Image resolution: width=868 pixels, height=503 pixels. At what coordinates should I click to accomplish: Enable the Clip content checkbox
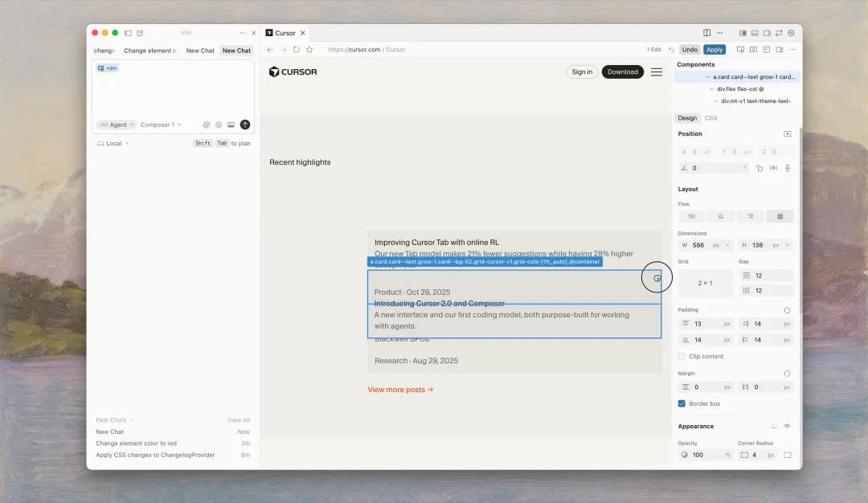(682, 356)
